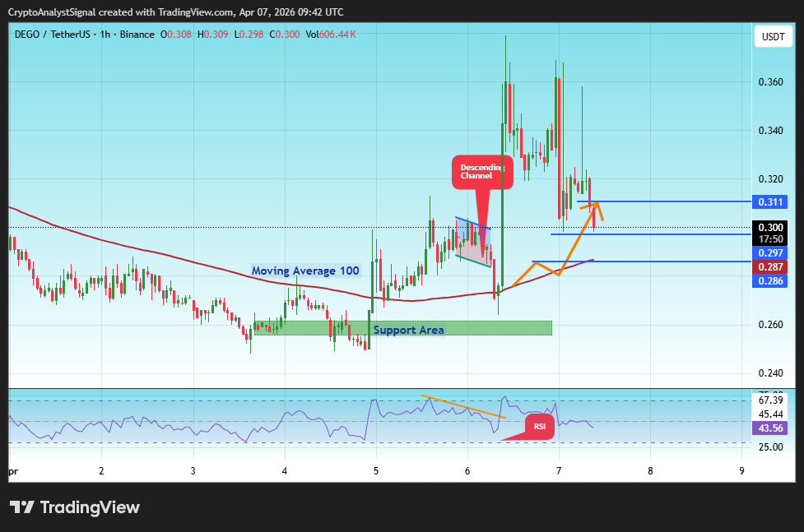Viewport: 804px width, 532px height.
Task: Click the RSI 25.00 axis value
Action: (770, 447)
